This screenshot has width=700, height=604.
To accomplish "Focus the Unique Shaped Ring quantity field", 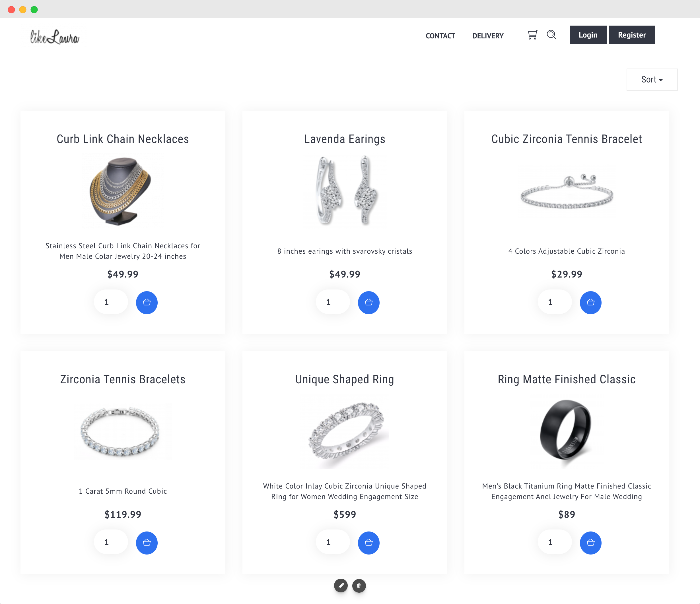I will (333, 542).
